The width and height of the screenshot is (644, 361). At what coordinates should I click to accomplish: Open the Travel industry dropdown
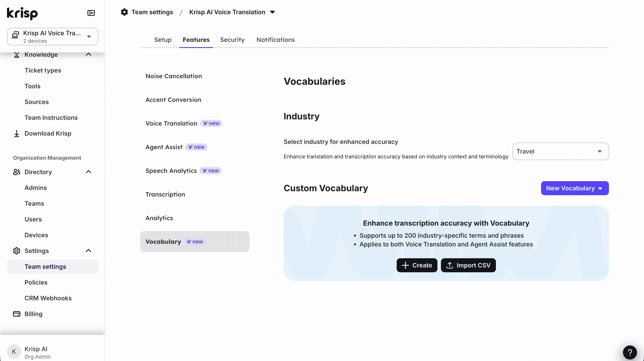pyautogui.click(x=560, y=151)
